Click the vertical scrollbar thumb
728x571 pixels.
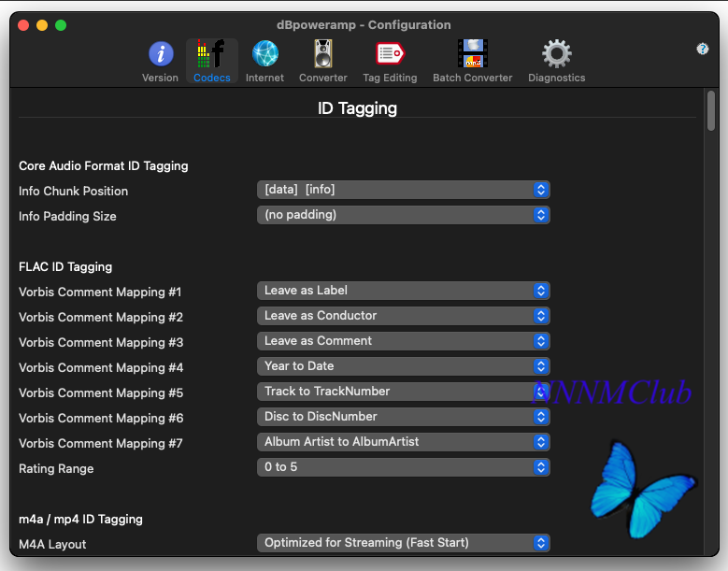coord(711,111)
